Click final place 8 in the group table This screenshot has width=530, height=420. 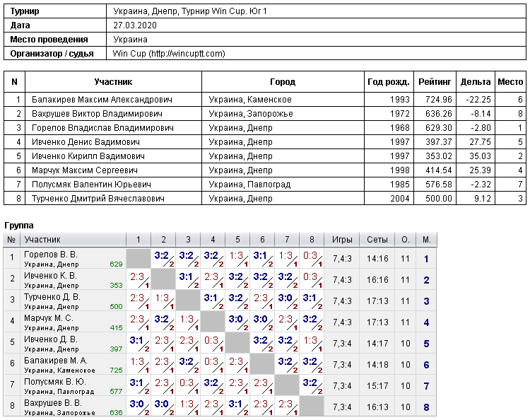click(426, 407)
